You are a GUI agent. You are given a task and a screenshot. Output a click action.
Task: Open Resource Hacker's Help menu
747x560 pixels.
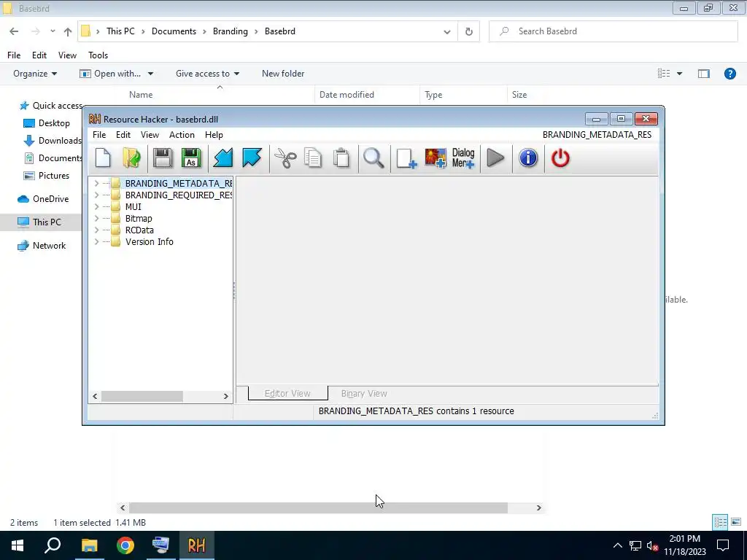pos(214,135)
